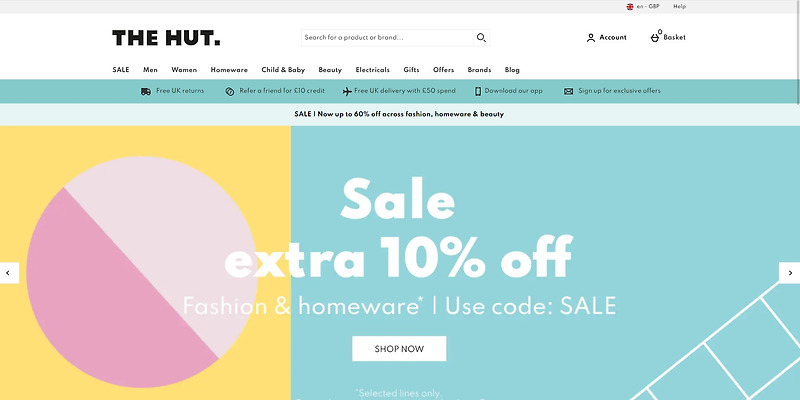Viewport: 800px width, 400px height.
Task: Click the search magnifier icon
Action: (x=481, y=38)
